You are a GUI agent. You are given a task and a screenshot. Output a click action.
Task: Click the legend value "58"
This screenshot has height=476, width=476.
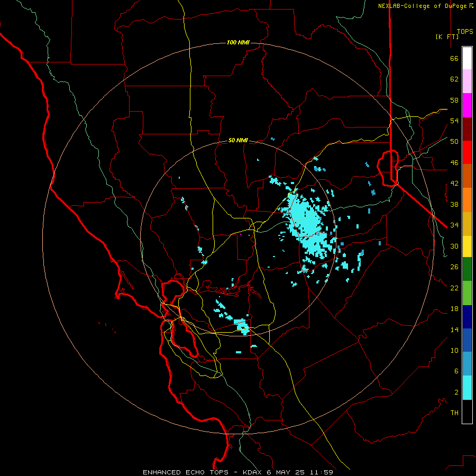[x=454, y=100]
